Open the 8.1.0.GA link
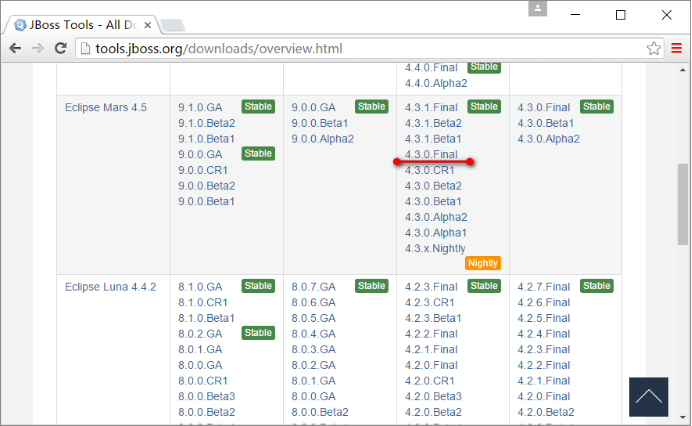Viewport: 692px width, 426px height. (200, 287)
